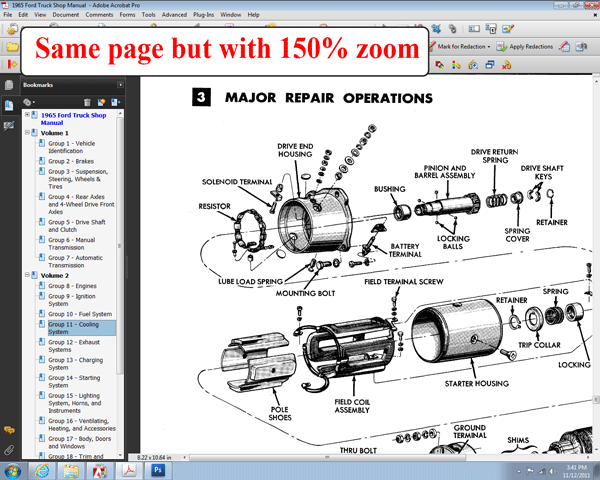Go to Group 16 - Ventilating, Heating bookmark
This screenshot has height=480, width=600.
(82, 424)
